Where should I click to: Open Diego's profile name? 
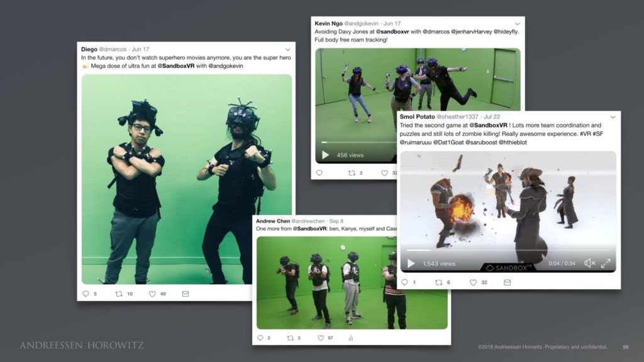(x=89, y=49)
